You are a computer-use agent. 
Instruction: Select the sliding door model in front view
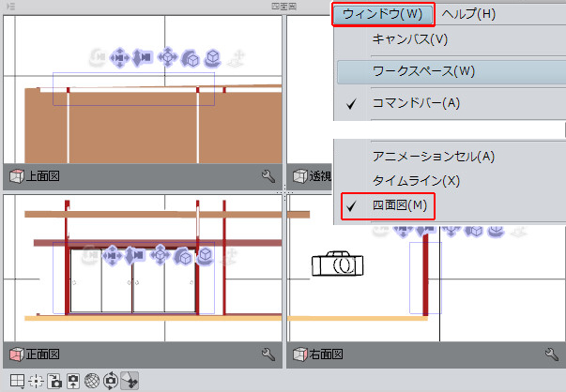tap(133, 280)
